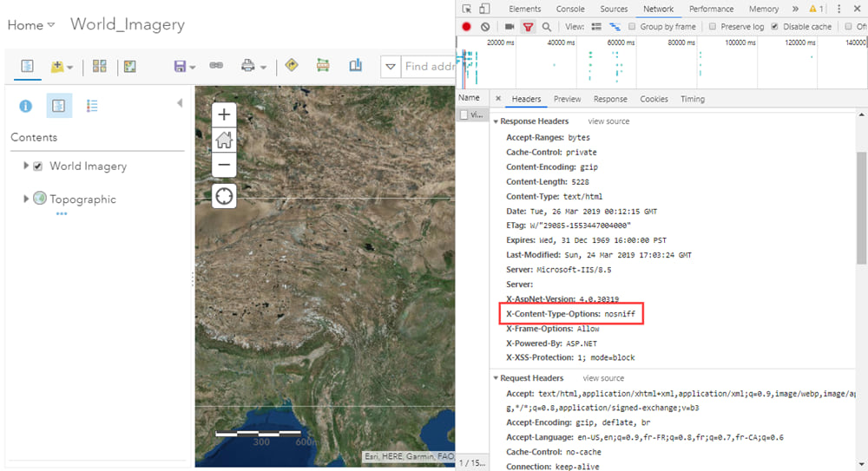Open DevTools three-dot customize menu
The height and width of the screenshot is (471, 868).
point(838,9)
